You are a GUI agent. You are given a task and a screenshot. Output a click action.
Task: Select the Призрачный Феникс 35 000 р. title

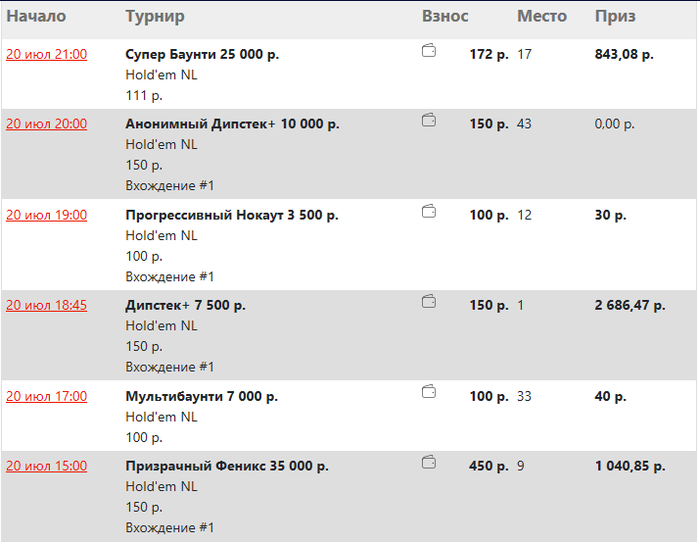coord(227,466)
